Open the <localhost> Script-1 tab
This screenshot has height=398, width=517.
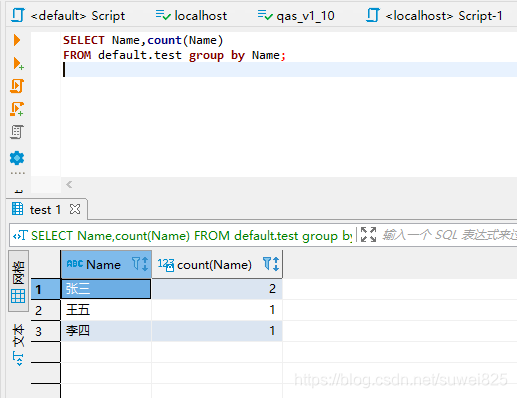coord(434,15)
